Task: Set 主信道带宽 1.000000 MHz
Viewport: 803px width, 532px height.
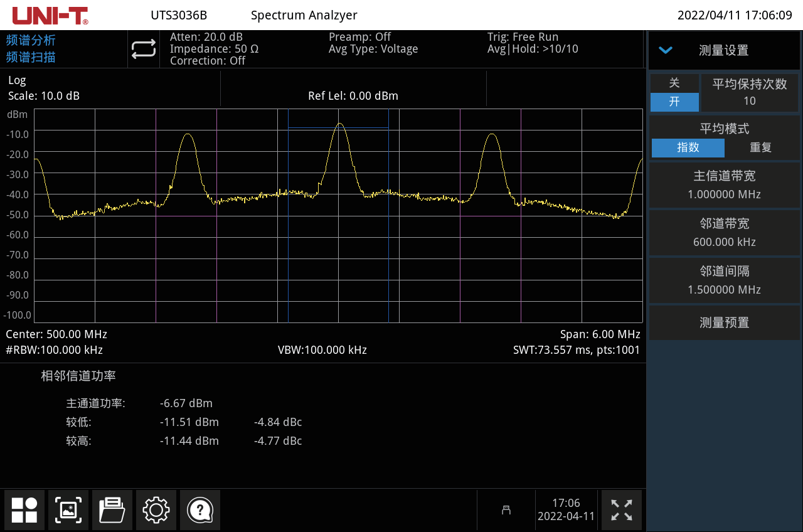Action: pos(724,185)
